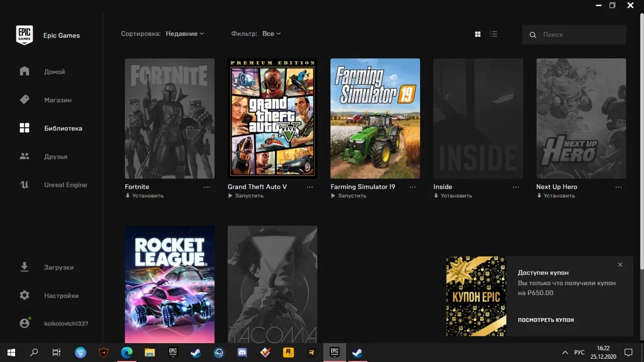
Task: Click the Настройки gear icon
Action: [x=24, y=295]
